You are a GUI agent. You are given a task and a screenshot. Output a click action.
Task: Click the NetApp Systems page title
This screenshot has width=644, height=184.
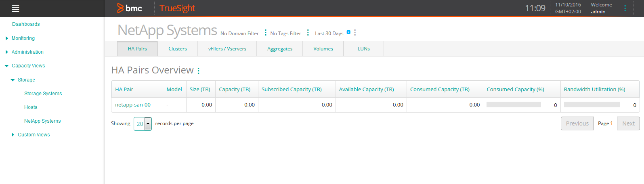167,30
